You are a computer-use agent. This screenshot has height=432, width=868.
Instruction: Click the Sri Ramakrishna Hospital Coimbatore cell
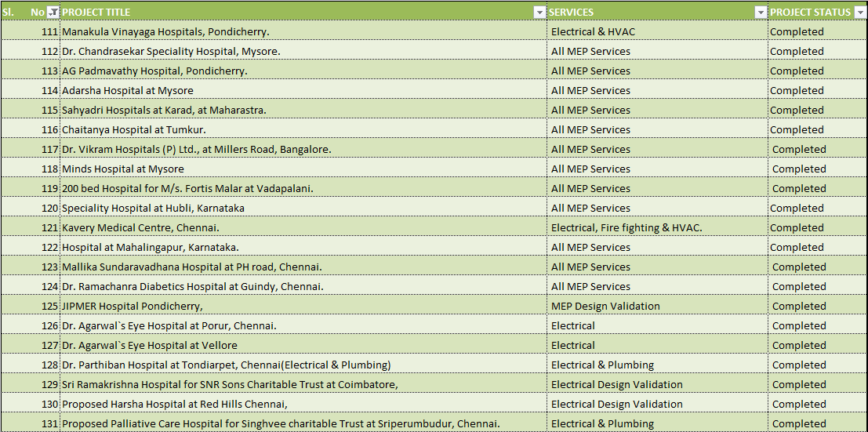230,385
